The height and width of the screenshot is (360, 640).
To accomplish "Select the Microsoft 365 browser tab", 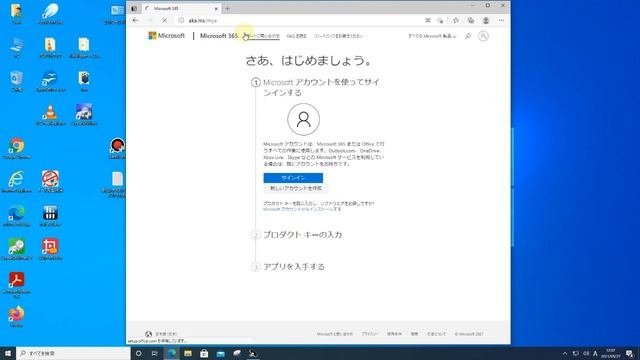I will coord(182,8).
